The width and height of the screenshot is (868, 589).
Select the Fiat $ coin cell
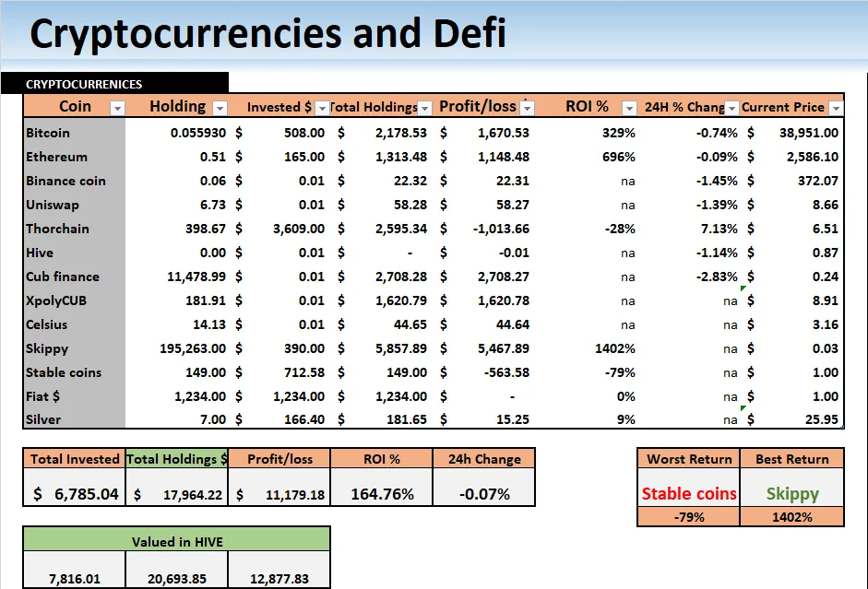[75, 396]
